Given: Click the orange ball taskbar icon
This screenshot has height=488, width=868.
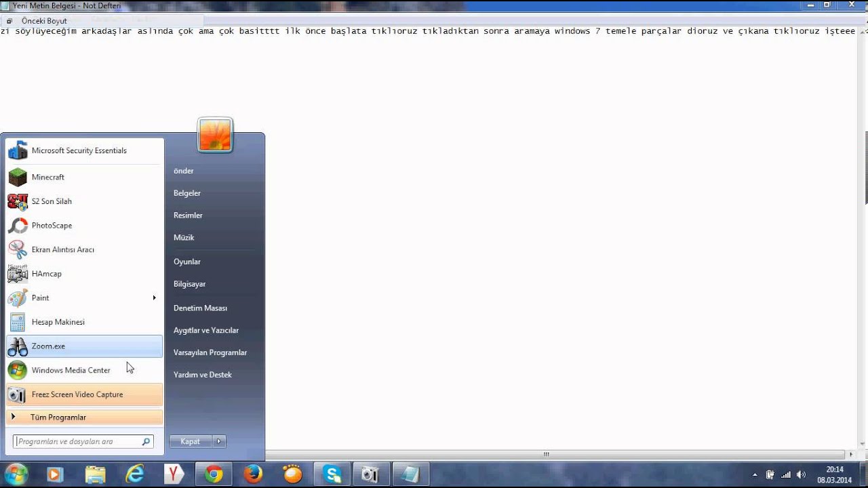Looking at the screenshot, I should tap(292, 474).
